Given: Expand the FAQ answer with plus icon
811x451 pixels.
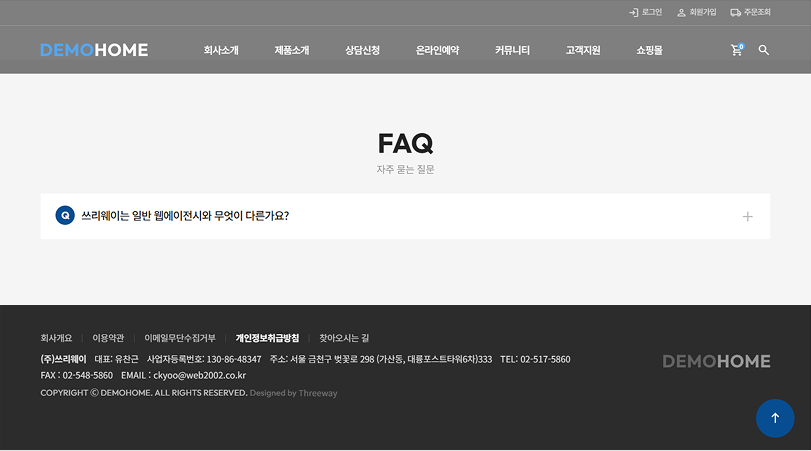Looking at the screenshot, I should tap(747, 217).
